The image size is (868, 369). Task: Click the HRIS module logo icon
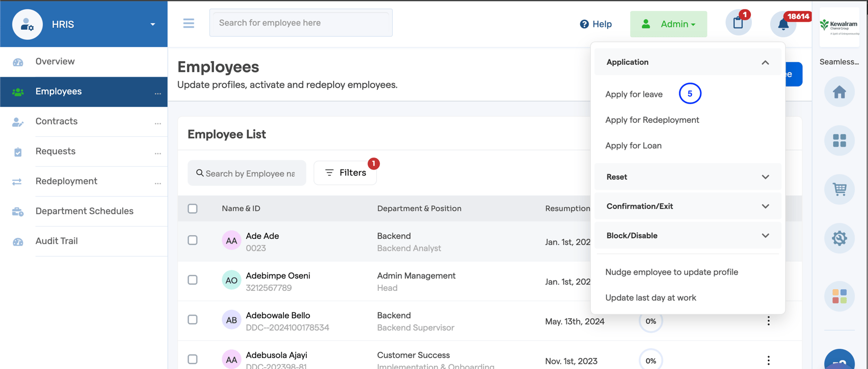click(27, 24)
